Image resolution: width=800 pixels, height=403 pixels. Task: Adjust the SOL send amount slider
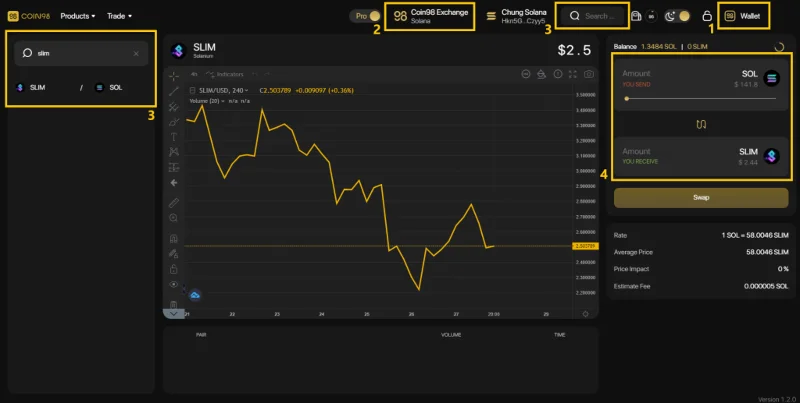coord(700,98)
